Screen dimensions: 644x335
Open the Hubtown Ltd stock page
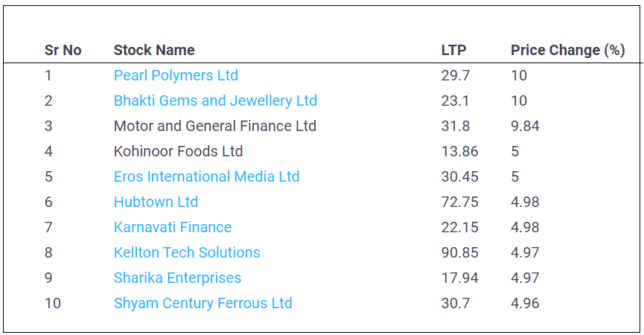156,202
